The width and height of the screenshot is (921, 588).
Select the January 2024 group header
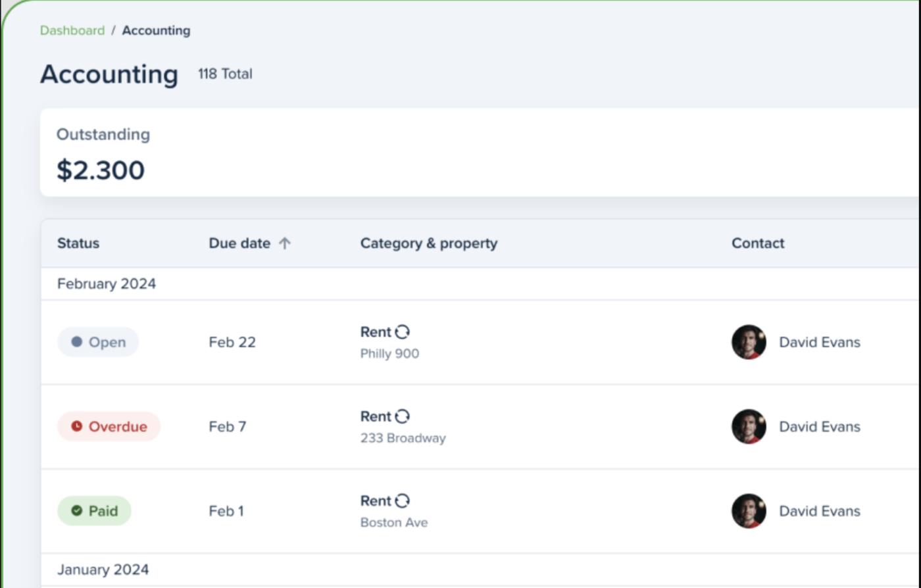[x=103, y=570]
